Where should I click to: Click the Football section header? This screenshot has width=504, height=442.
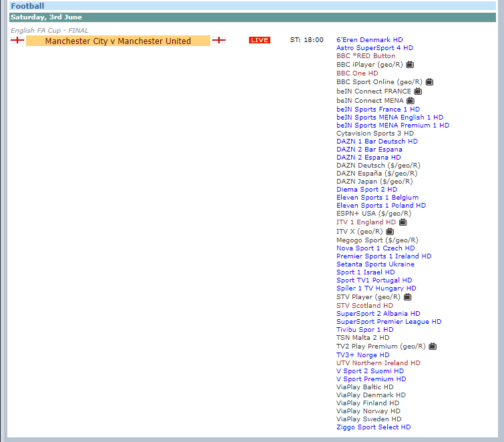(252, 6)
